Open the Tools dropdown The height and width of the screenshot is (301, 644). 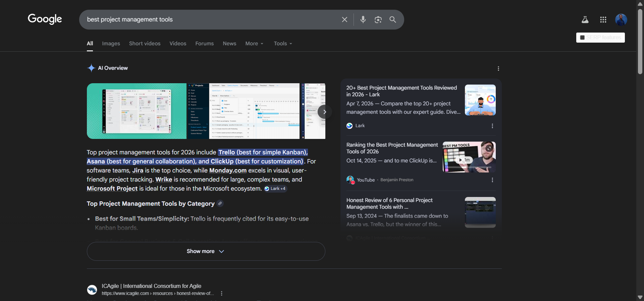tap(283, 44)
